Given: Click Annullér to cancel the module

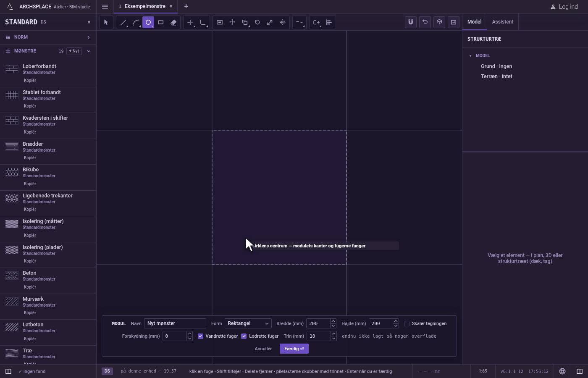Looking at the screenshot, I should pos(263,349).
